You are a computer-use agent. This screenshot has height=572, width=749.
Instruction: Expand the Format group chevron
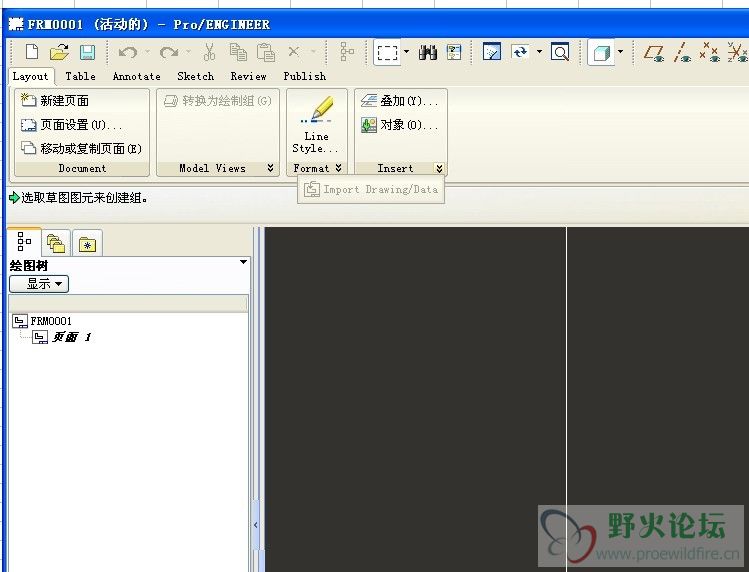pyautogui.click(x=339, y=168)
